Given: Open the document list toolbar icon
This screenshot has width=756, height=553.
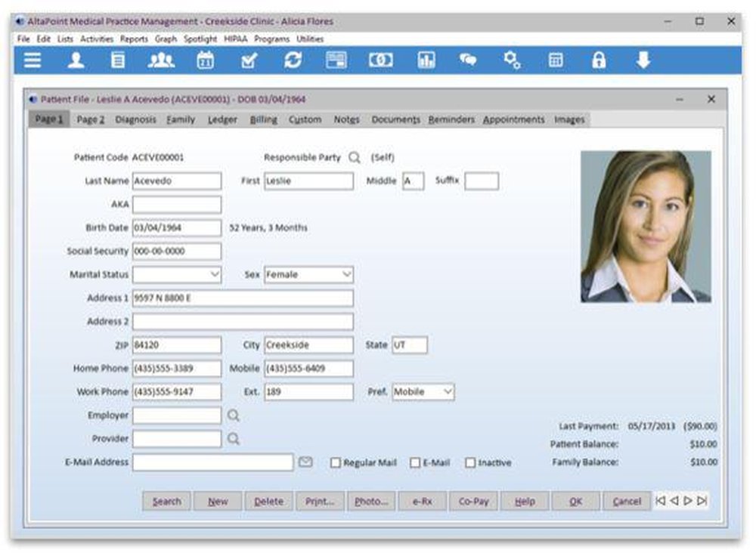Looking at the screenshot, I should (118, 60).
